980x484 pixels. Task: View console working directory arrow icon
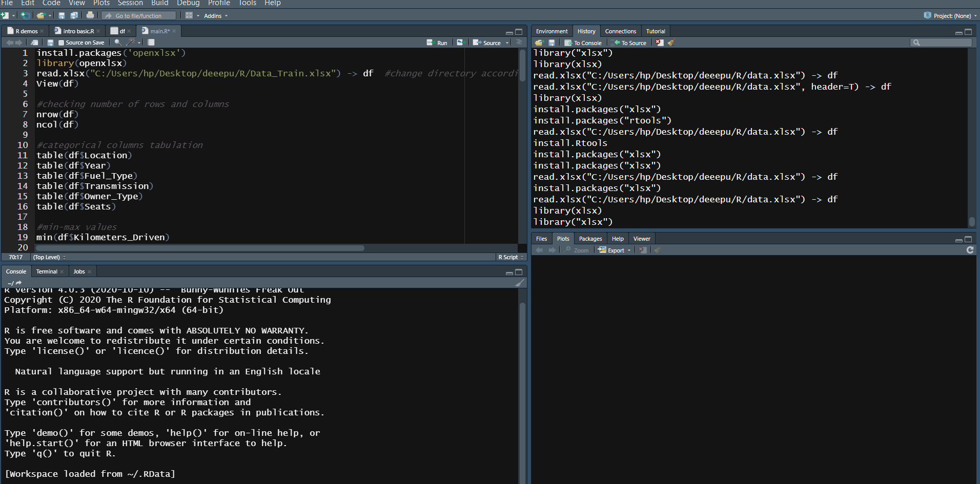[19, 283]
